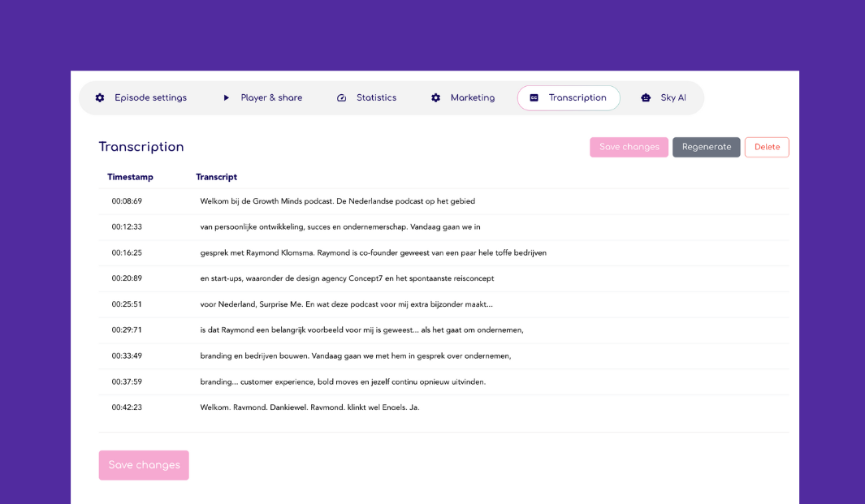865x504 pixels.
Task: Click top Save changes button beside Regenerate
Action: coord(629,147)
